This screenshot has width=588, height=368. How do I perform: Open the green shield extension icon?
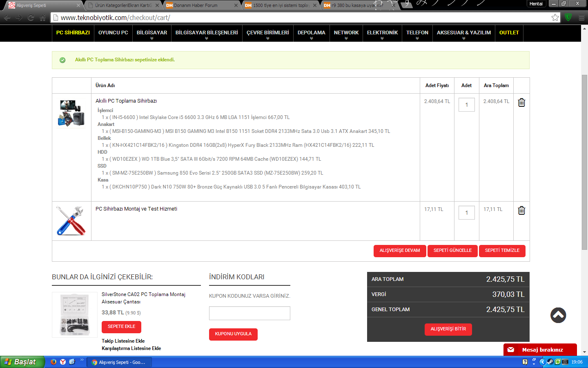coord(568,18)
